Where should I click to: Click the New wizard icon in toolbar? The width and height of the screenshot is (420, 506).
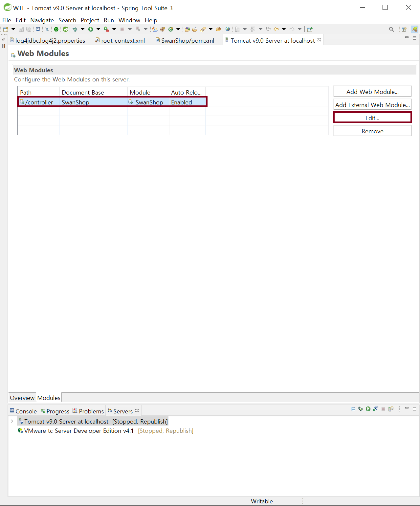pyautogui.click(x=6, y=29)
